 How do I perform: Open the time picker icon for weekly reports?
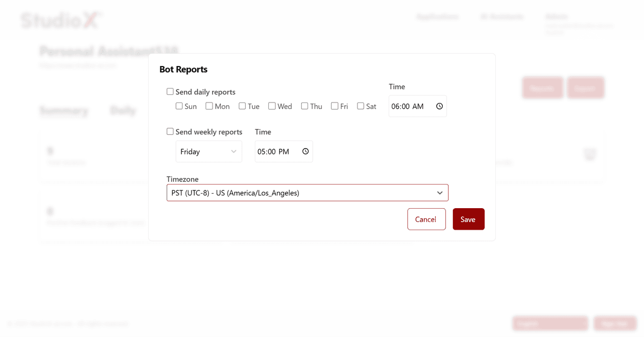click(305, 151)
